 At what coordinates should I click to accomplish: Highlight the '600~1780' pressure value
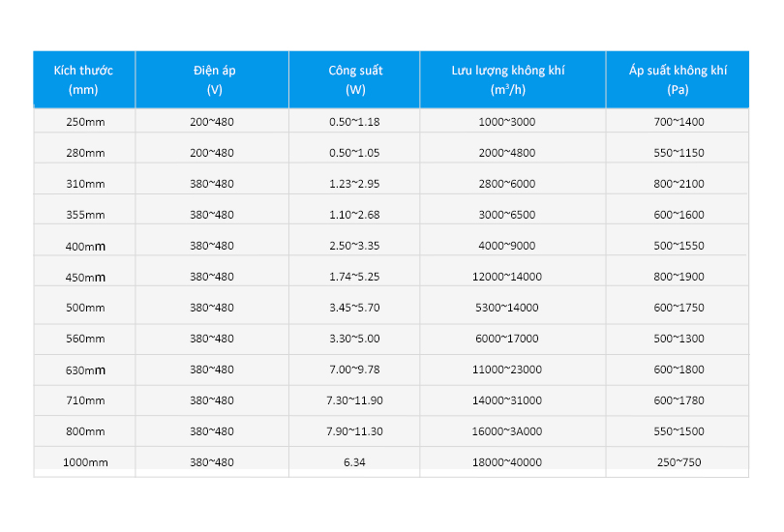coord(679,400)
